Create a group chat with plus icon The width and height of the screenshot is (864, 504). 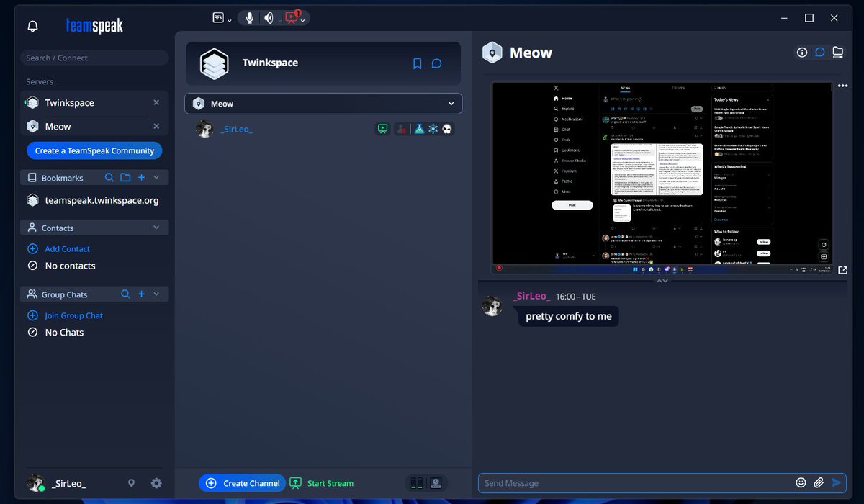[x=141, y=294]
